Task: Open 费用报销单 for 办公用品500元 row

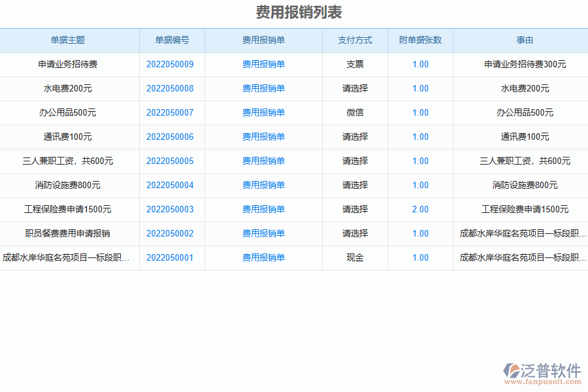Action: (x=263, y=112)
